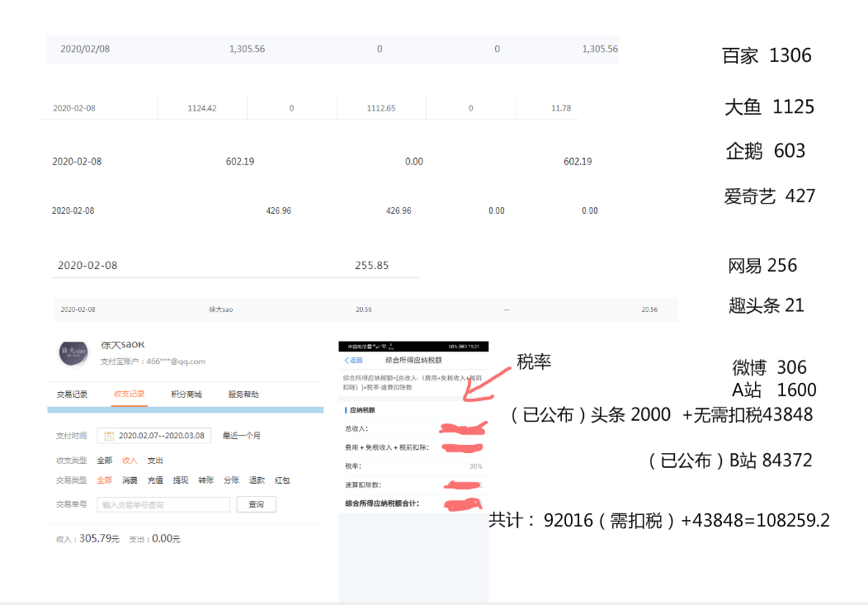Click the 百家 1306 note
The image size is (868, 605).
767,55
